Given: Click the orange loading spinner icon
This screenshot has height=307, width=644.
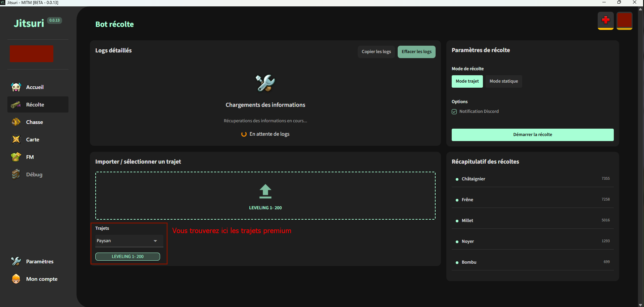Looking at the screenshot, I should coord(244,134).
